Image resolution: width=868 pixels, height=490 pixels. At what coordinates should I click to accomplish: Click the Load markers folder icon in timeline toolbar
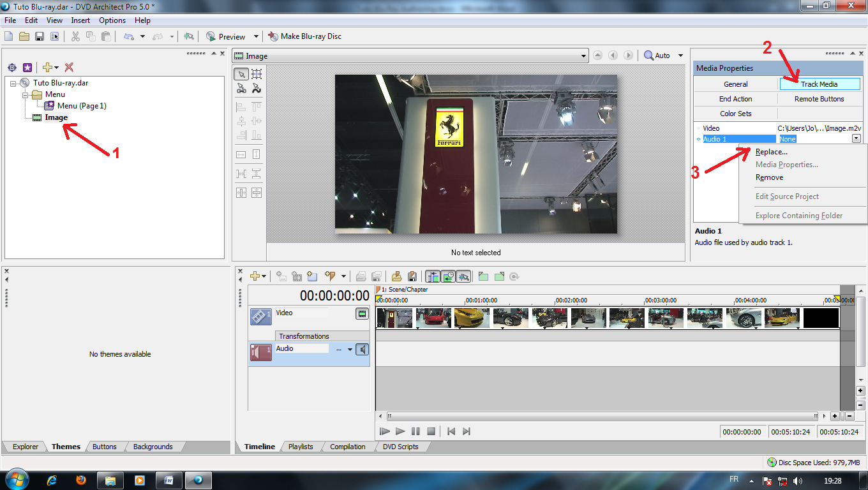pyautogui.click(x=396, y=276)
